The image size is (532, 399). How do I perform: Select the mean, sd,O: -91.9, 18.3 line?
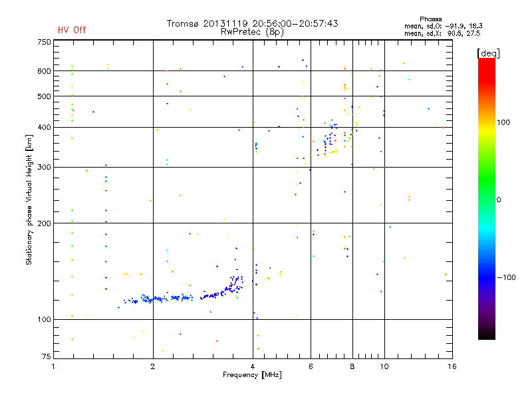tap(442, 26)
